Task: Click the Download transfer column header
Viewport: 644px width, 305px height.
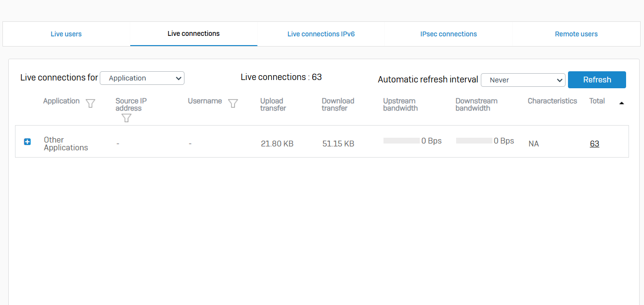Action: (338, 104)
